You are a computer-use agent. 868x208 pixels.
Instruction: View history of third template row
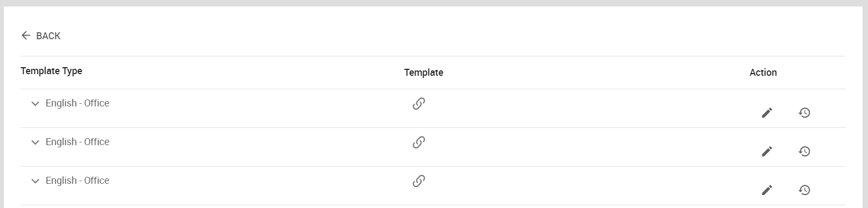pyautogui.click(x=804, y=190)
